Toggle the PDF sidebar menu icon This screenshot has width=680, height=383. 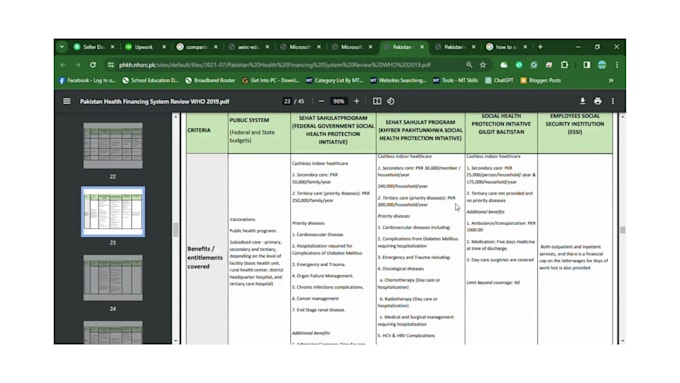(67, 101)
